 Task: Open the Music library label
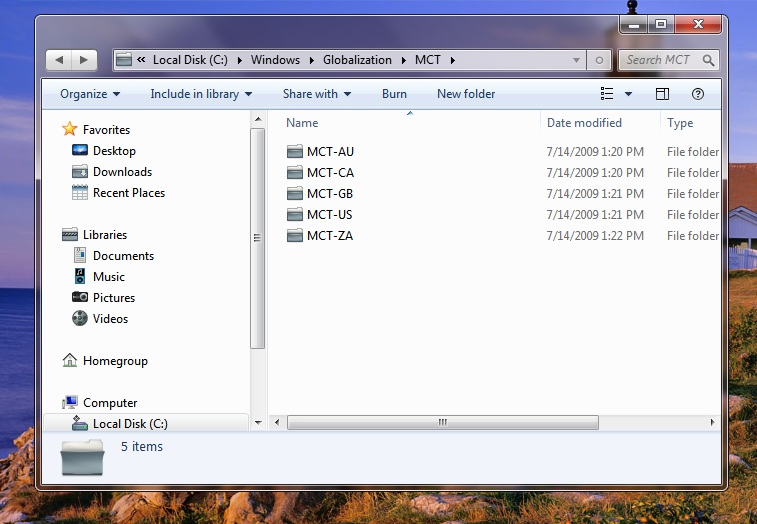(109, 277)
